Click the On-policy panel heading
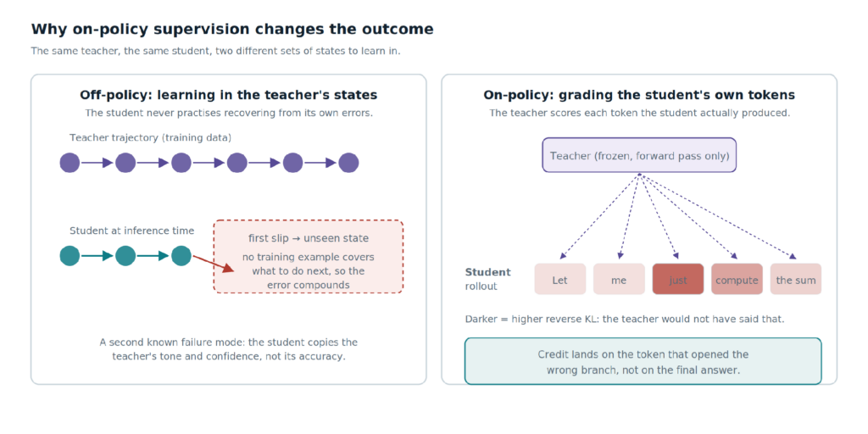The height and width of the screenshot is (434, 868). click(x=639, y=95)
